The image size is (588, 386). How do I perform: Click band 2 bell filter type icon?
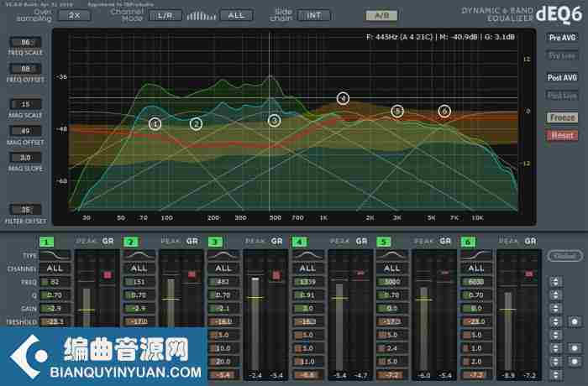(139, 256)
